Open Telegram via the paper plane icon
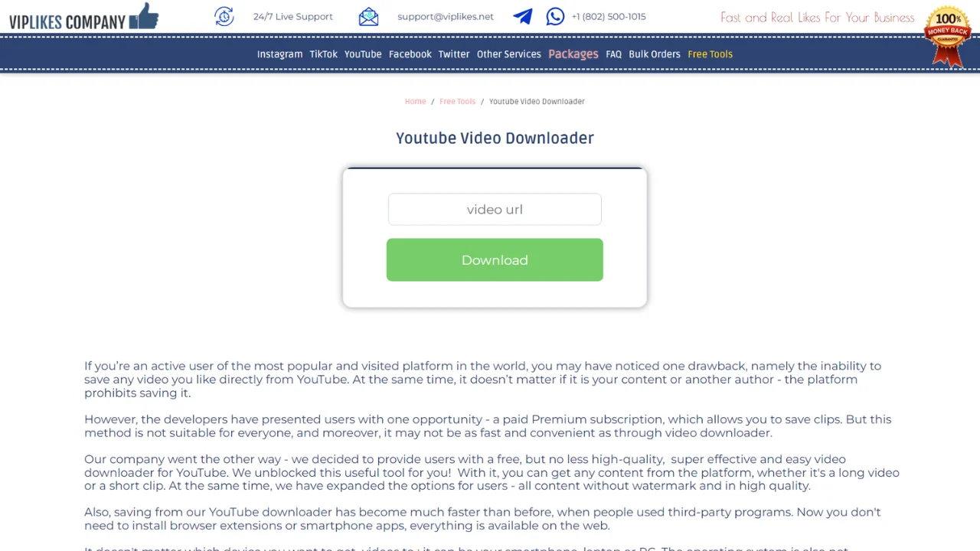The width and height of the screenshot is (980, 551). click(x=523, y=15)
